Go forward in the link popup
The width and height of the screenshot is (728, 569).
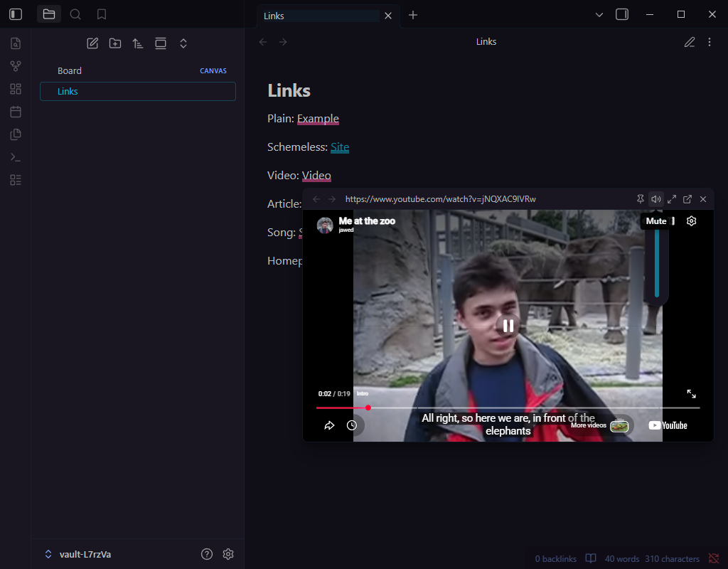(332, 199)
